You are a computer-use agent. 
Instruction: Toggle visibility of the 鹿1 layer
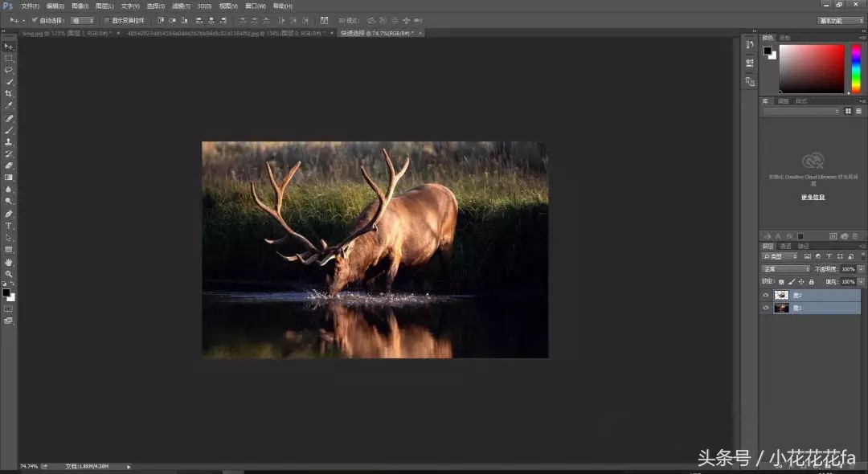766,308
